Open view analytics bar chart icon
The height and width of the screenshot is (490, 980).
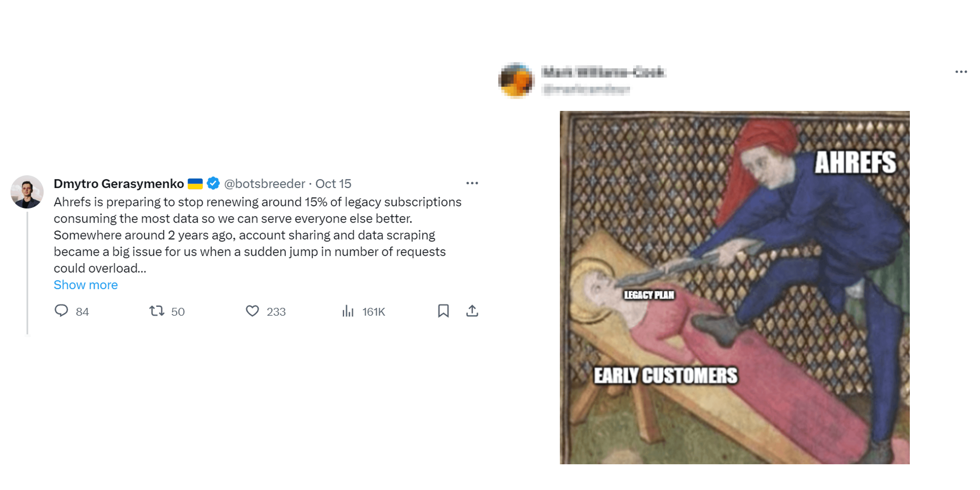(x=348, y=311)
